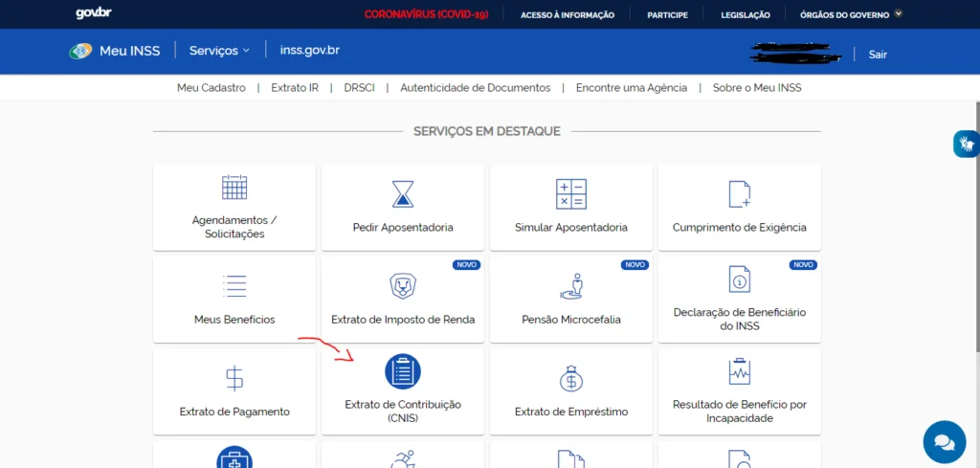
Task: Open Sobre o Meu INSS menu item
Action: (757, 88)
